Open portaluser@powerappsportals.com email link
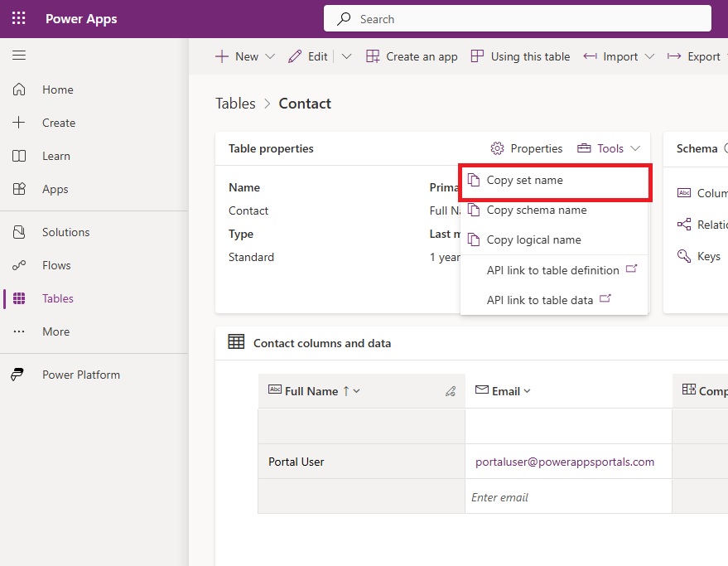The image size is (728, 566). point(565,462)
